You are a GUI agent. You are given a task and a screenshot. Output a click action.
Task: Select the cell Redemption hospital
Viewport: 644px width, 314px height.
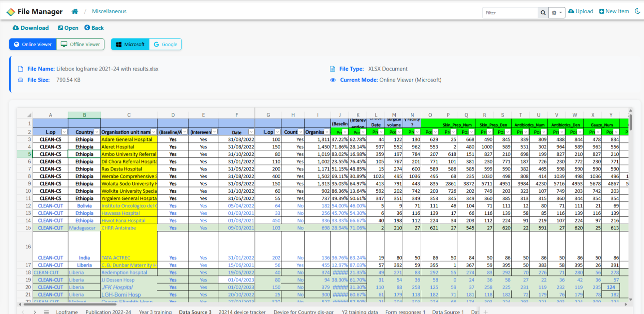[129, 273]
